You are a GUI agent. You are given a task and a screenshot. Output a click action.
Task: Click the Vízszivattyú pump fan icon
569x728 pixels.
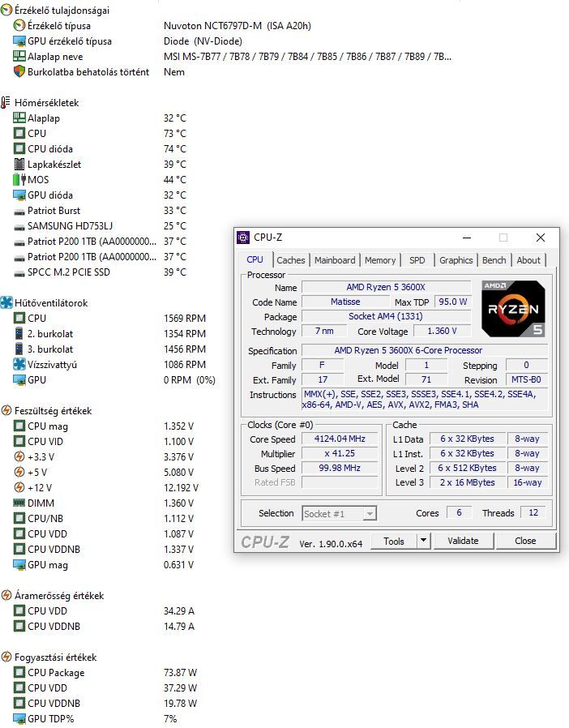(19, 364)
